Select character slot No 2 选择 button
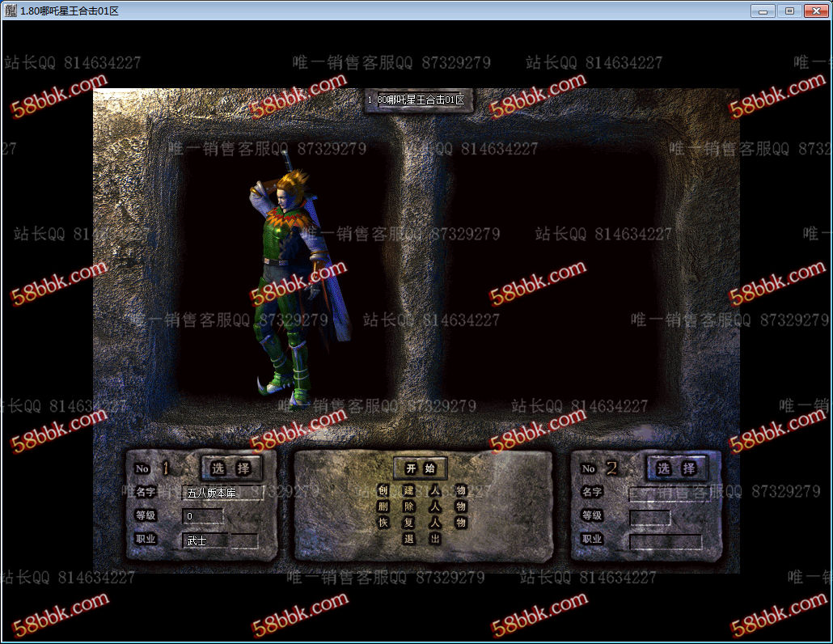Image resolution: width=833 pixels, height=644 pixels. (x=676, y=468)
